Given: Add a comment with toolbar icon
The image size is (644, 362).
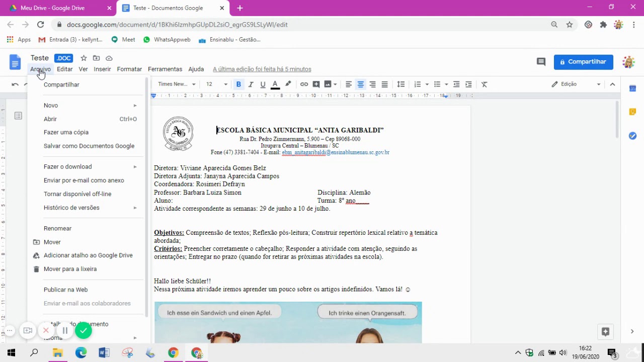Looking at the screenshot, I should click(316, 84).
